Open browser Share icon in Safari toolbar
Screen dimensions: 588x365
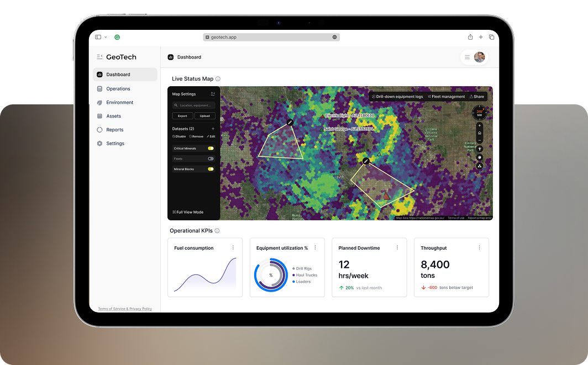click(x=470, y=37)
